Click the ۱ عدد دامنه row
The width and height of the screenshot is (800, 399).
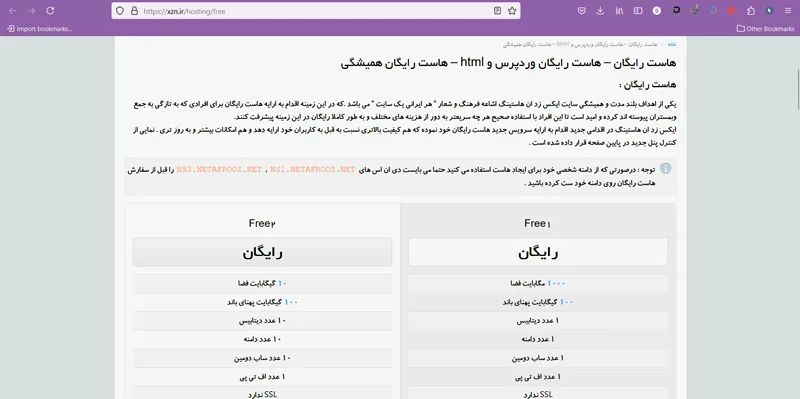click(x=538, y=339)
